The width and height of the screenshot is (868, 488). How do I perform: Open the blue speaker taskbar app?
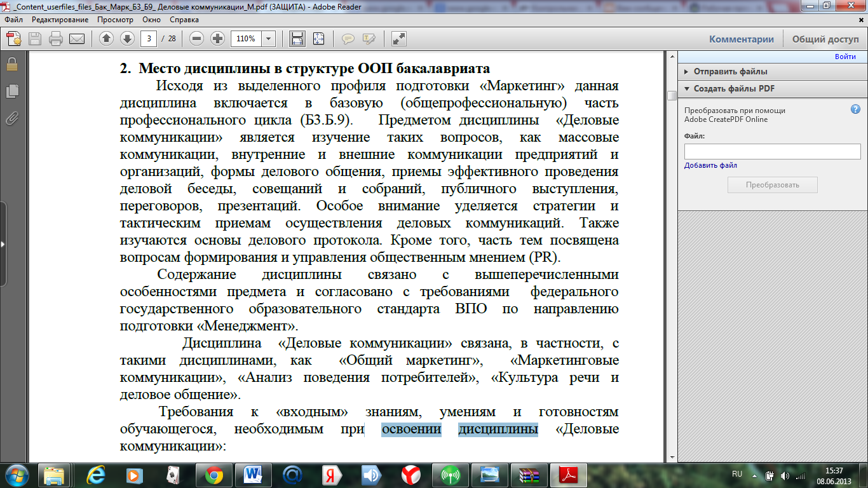pos(370,475)
